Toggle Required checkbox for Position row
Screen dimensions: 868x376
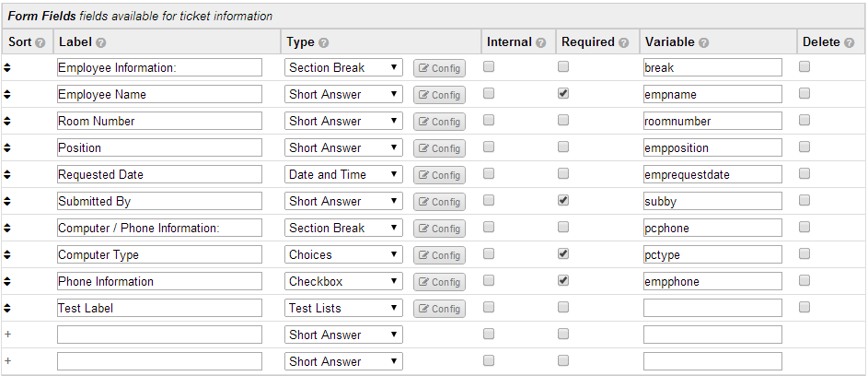563,147
